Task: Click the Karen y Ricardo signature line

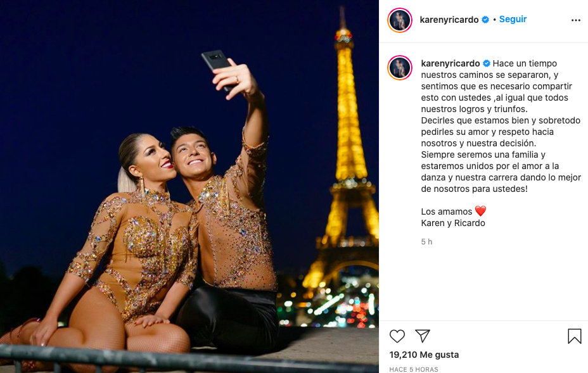Action: tap(453, 223)
